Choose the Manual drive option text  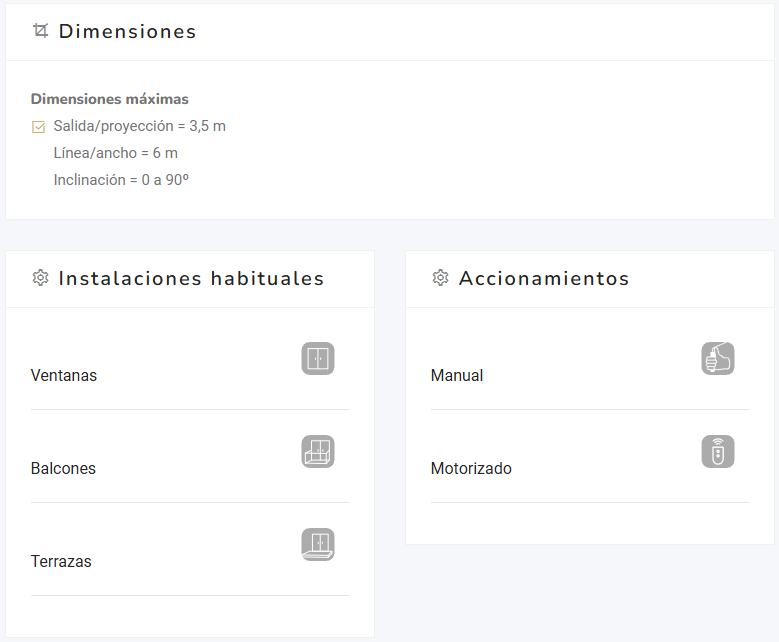(457, 376)
